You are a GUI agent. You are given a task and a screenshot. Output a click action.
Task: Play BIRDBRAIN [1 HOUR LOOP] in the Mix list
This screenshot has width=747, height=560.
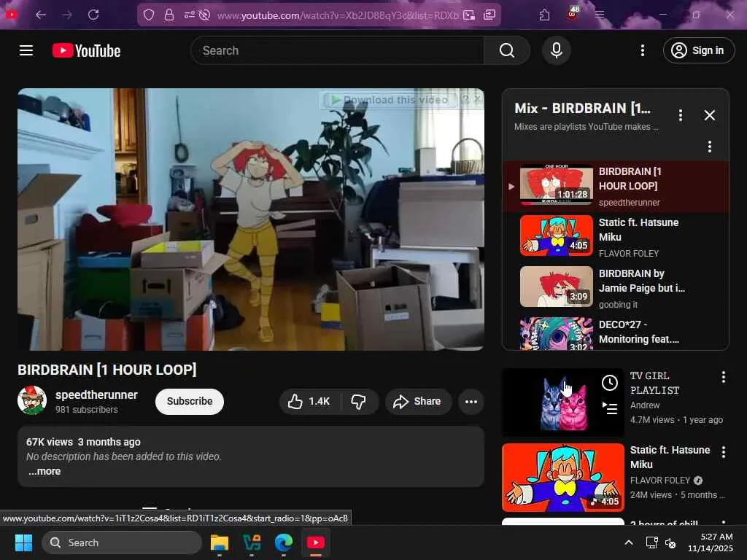click(x=616, y=187)
